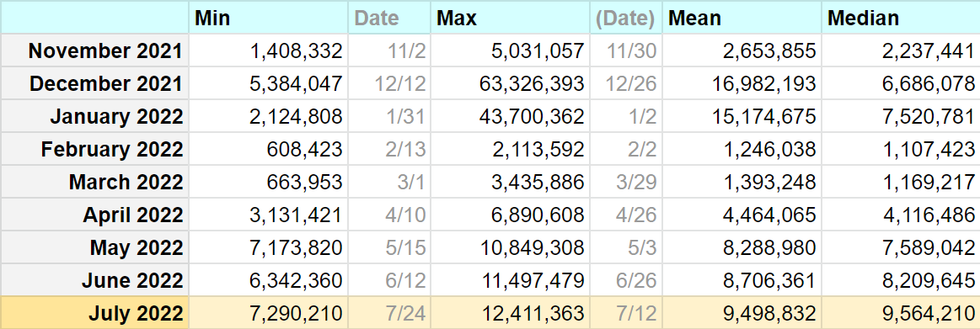
Task: Click Max cell 6,890,608
Action: 510,215
